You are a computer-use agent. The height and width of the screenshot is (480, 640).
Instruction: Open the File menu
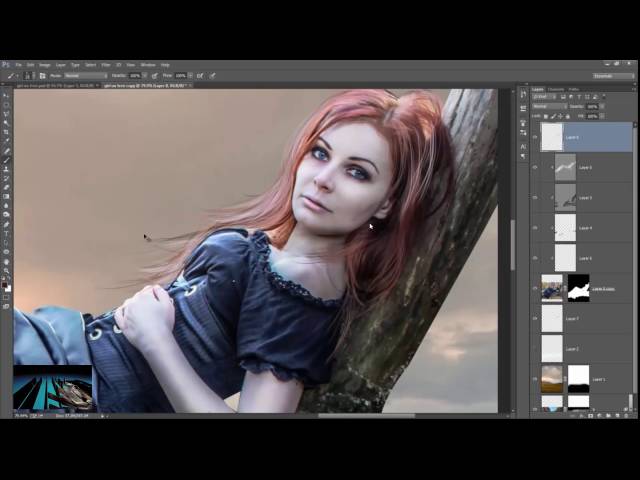click(x=18, y=65)
